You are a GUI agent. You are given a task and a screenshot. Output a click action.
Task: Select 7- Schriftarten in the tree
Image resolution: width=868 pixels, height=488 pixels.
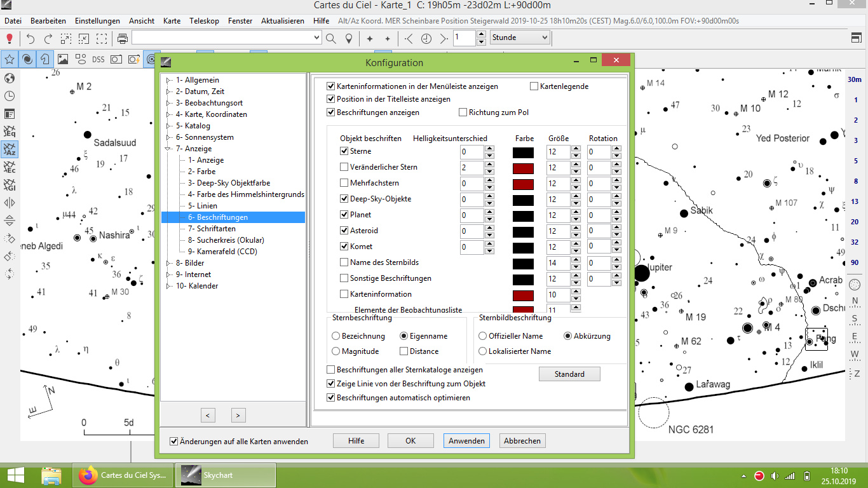pos(212,229)
